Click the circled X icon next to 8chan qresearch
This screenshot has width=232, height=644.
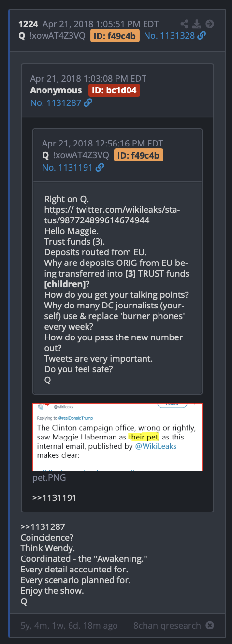pyautogui.click(x=209, y=625)
